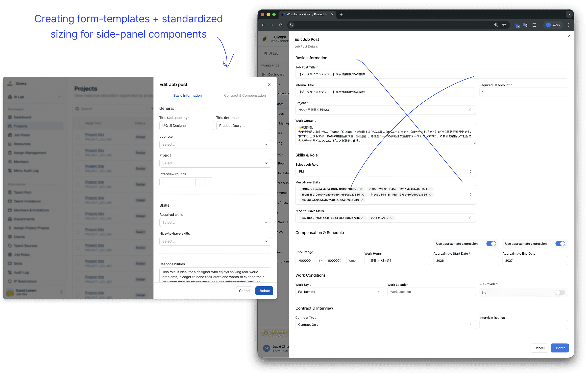
Task: Click the Work profile button in Chrome
Action: click(553, 25)
